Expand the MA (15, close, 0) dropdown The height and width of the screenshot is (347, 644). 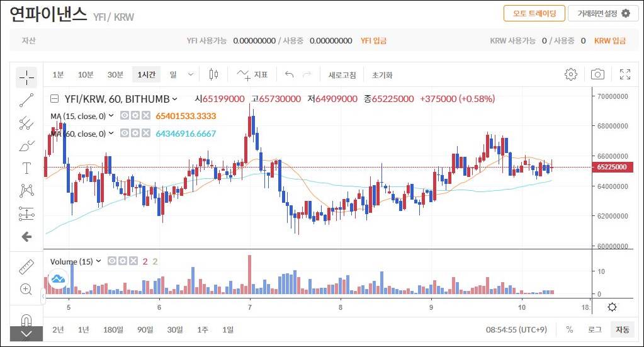[111, 116]
